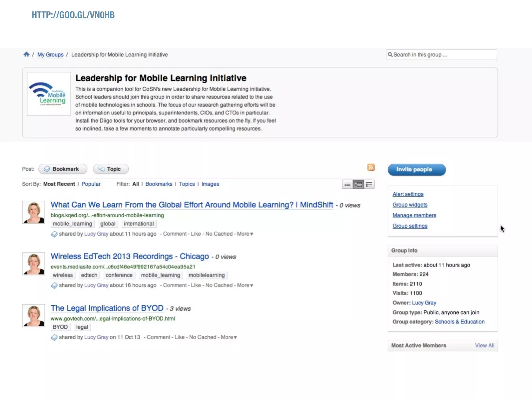
Task: Filter the list to Images
Action: pyautogui.click(x=210, y=184)
